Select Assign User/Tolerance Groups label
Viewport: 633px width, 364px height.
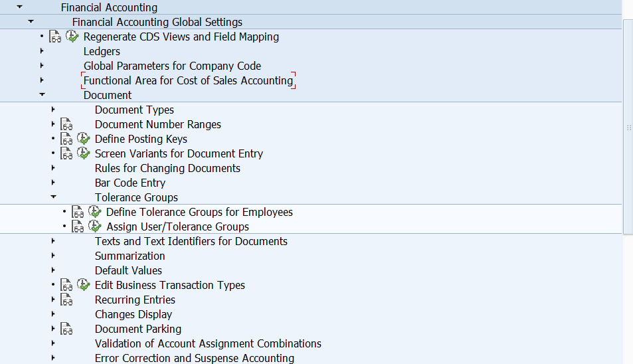[177, 227]
